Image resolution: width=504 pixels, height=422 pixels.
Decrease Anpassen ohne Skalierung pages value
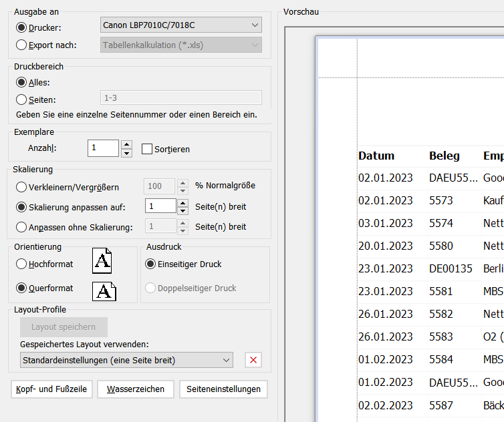pyautogui.click(x=183, y=230)
